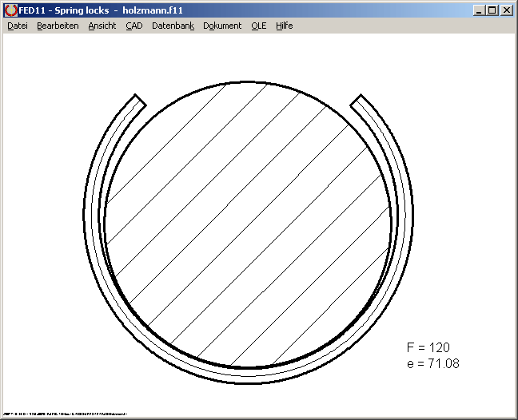Open the OLE menu
Image resolution: width=518 pixels, height=420 pixels.
[258, 26]
